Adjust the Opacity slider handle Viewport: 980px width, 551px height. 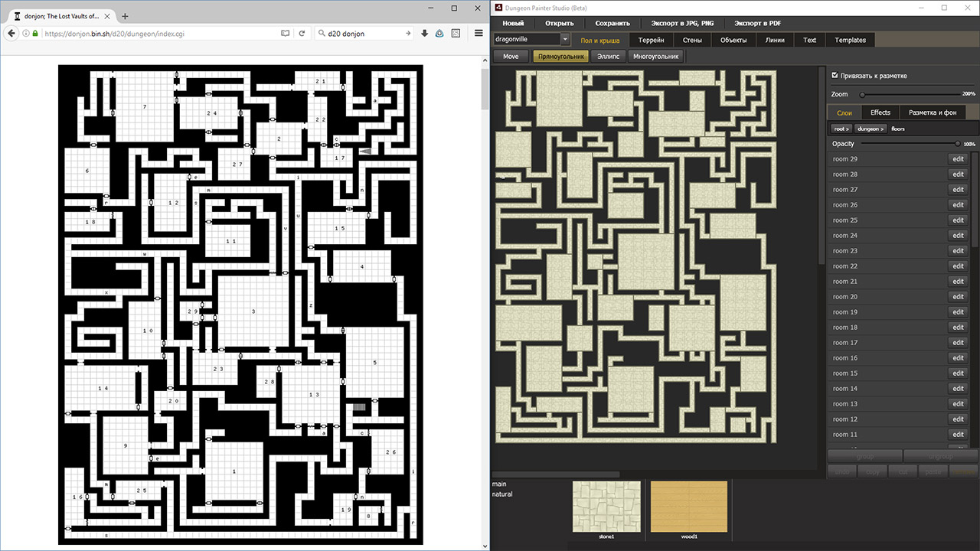click(957, 144)
